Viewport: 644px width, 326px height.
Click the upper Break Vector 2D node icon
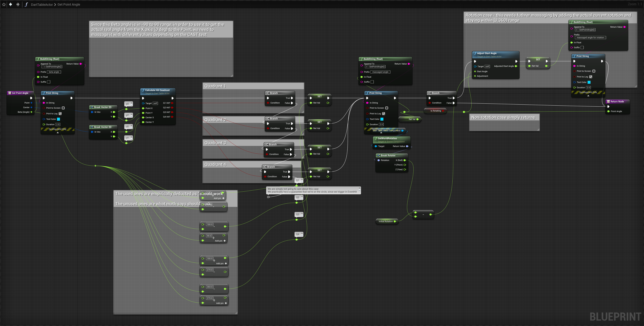click(x=92, y=107)
